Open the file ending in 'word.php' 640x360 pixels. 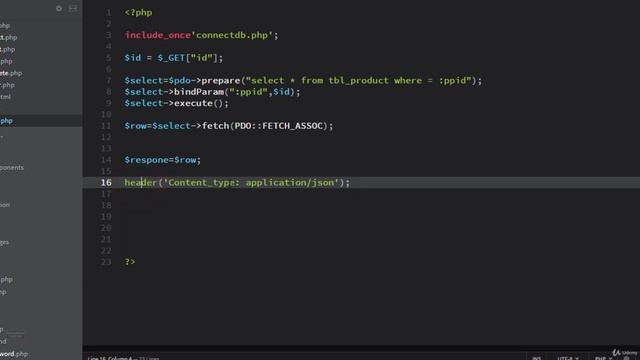pos(14,354)
